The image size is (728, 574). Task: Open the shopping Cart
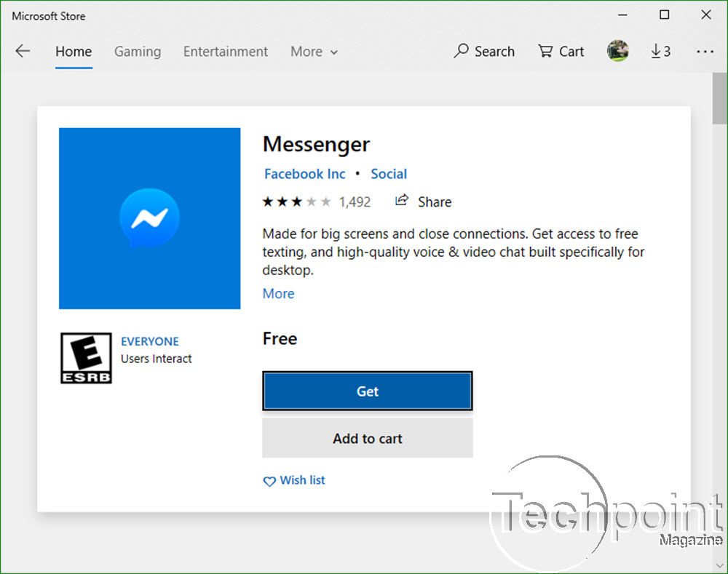pyautogui.click(x=561, y=51)
